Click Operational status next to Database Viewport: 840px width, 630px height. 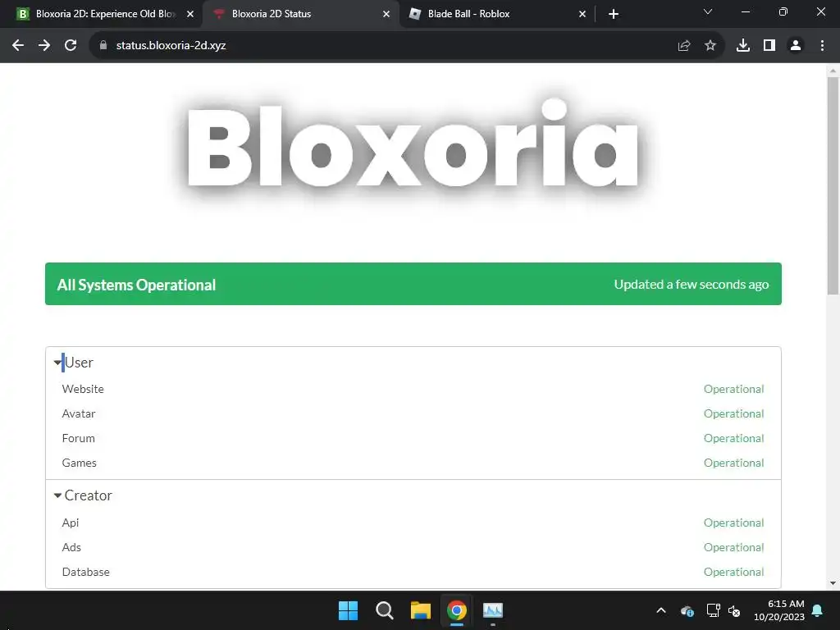[x=734, y=572]
